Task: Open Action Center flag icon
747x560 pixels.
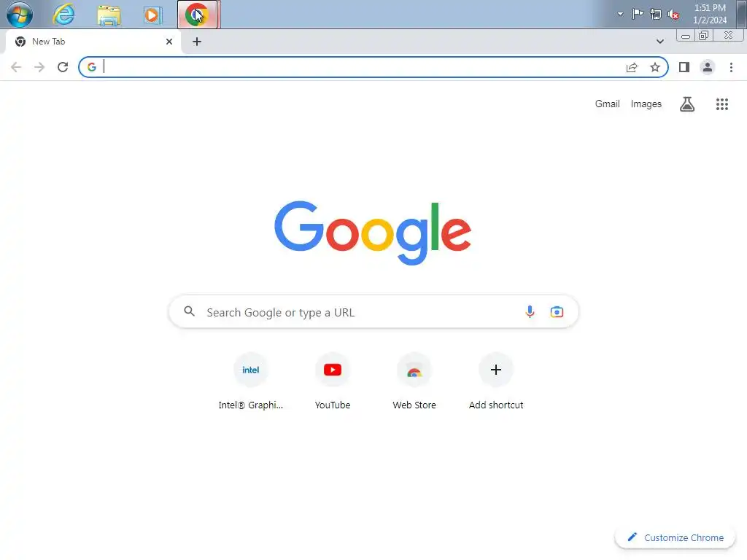Action: coord(638,14)
